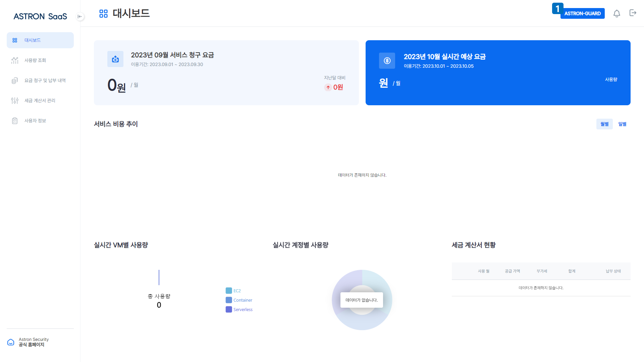Click the 사용량 조회 chart icon
Viewport: 644px width, 362px height.
coord(15,60)
